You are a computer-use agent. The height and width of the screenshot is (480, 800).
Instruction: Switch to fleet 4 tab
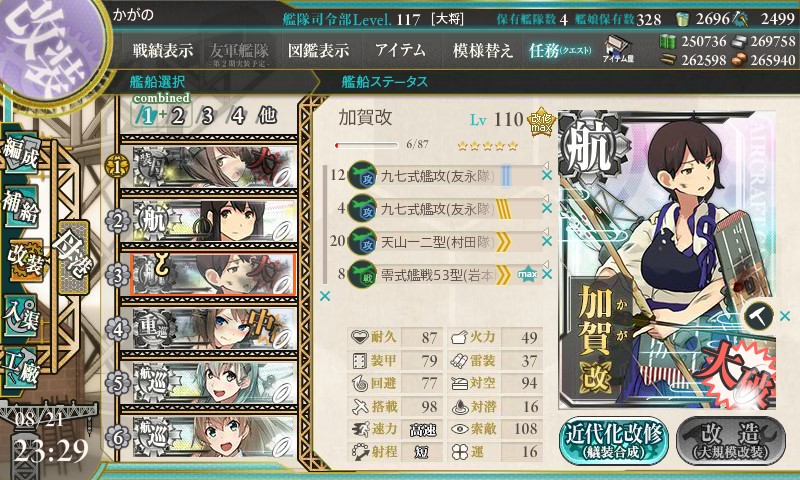click(238, 116)
